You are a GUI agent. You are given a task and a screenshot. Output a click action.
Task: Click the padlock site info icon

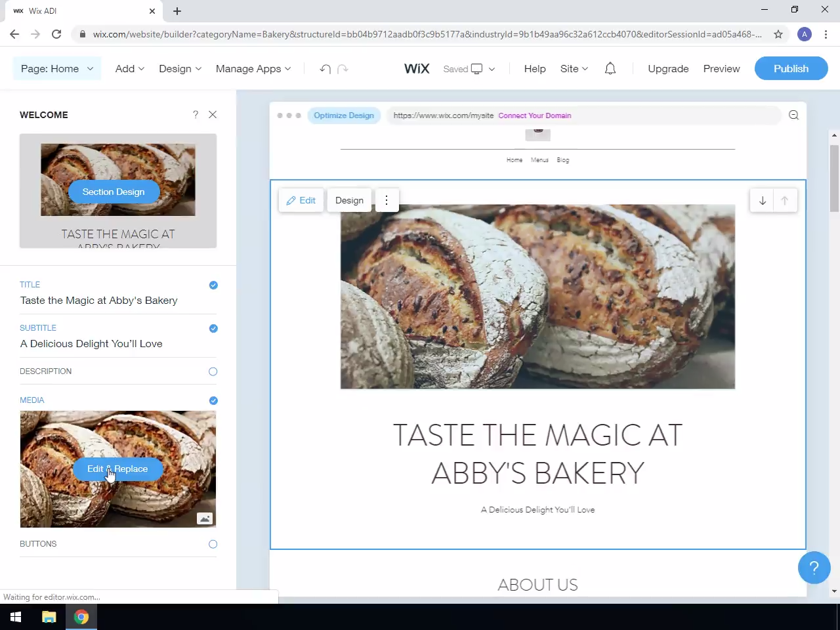82,34
